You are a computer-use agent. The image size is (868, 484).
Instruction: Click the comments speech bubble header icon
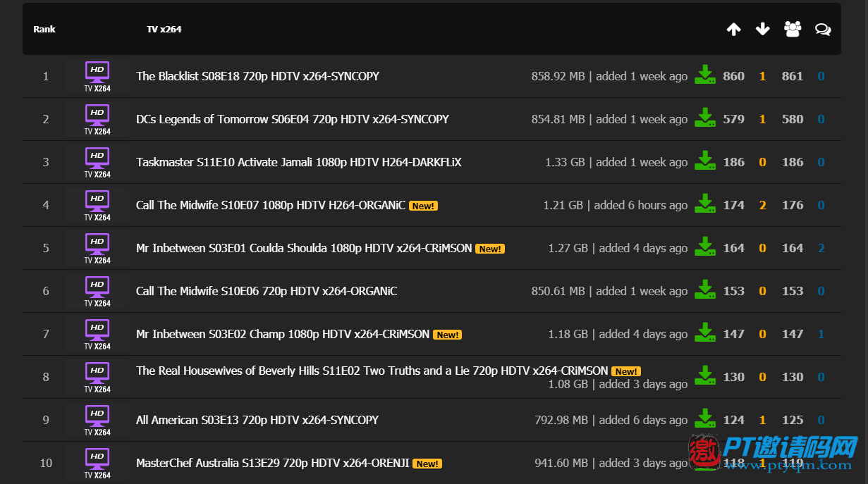(823, 30)
